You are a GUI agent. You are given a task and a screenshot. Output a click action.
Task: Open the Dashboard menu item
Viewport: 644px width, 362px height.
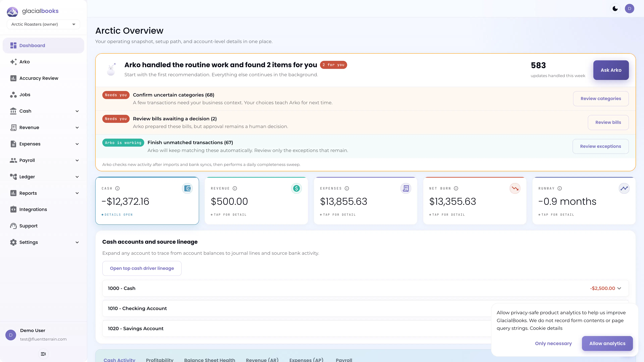click(43, 45)
